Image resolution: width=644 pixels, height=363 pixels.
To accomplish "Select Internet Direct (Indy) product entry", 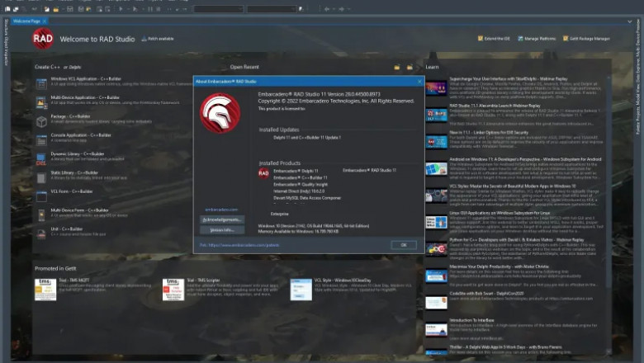I will tap(299, 191).
